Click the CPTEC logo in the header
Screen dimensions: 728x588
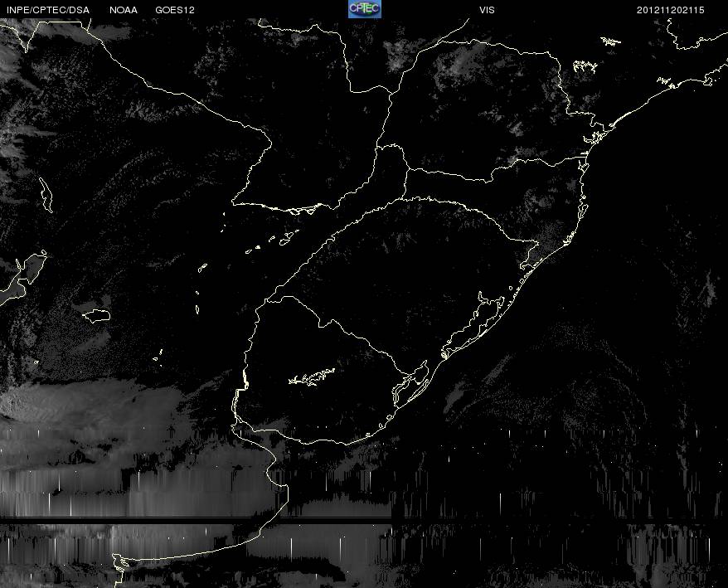coord(365,9)
